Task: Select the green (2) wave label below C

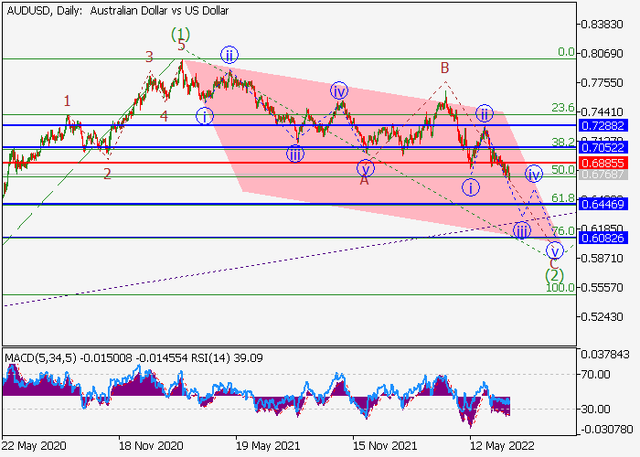Action: (x=554, y=274)
